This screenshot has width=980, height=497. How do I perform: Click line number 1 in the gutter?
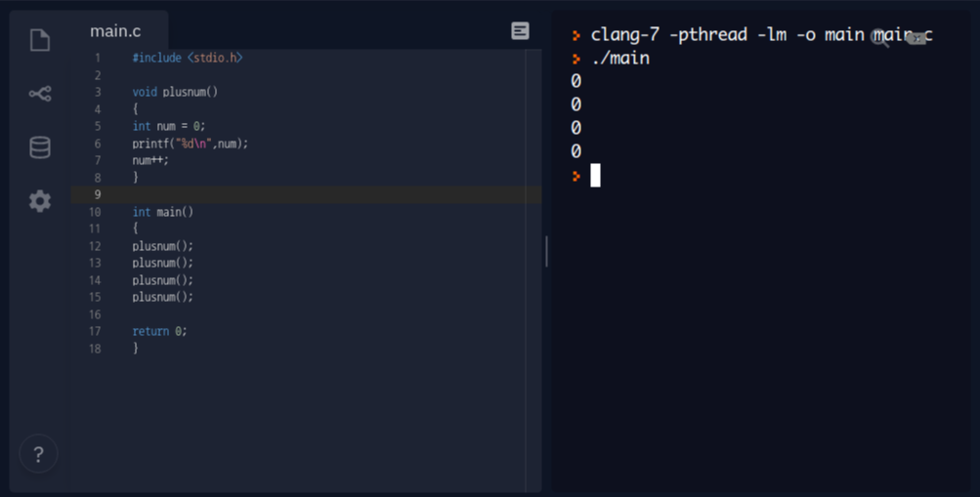(x=98, y=58)
